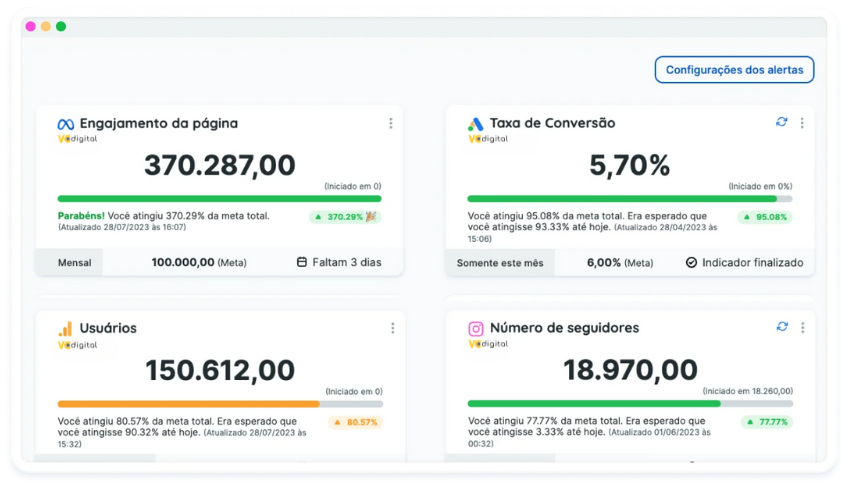848x487 pixels.
Task: Click the green window maximize dot
Action: coord(61,26)
